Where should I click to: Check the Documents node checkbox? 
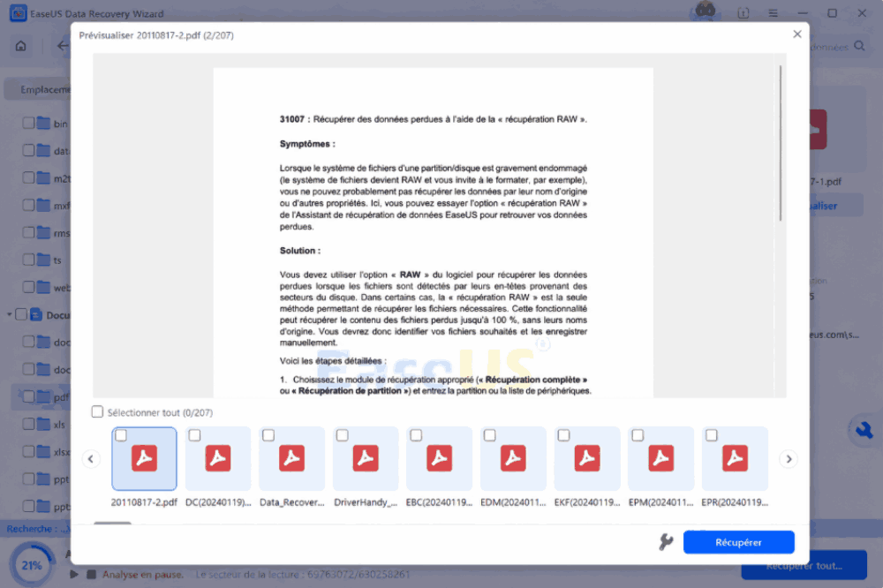point(21,314)
